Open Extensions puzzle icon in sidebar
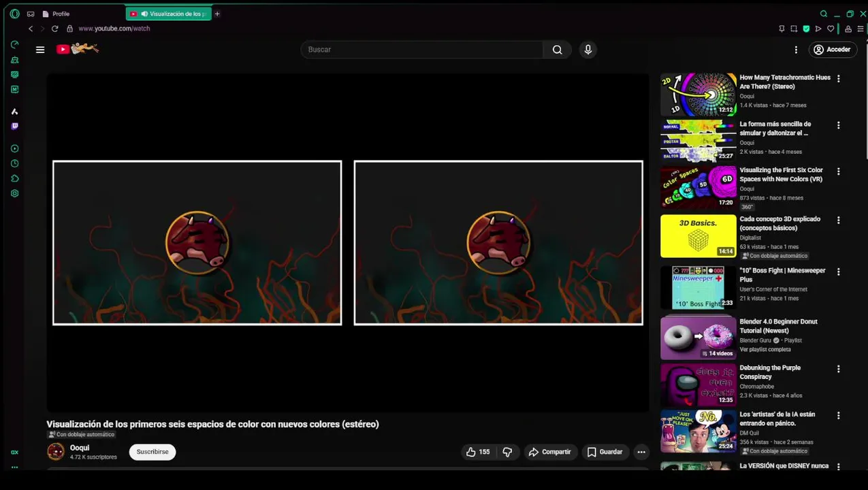 click(14, 178)
